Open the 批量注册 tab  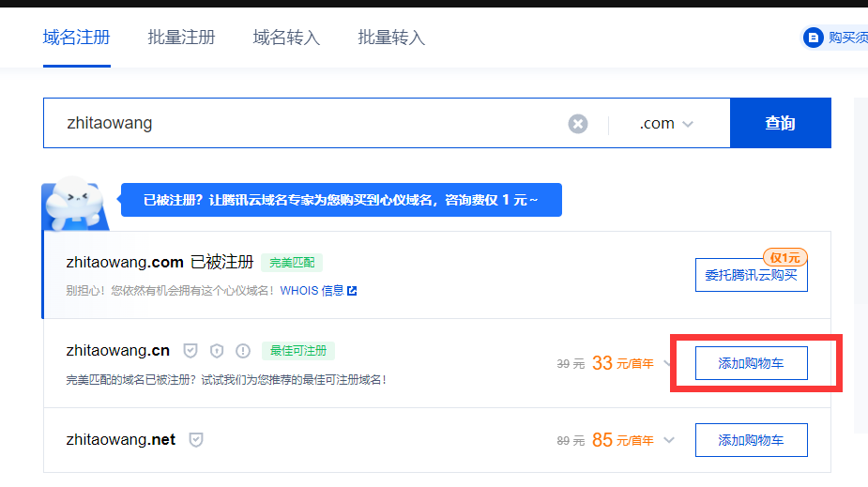click(x=181, y=38)
